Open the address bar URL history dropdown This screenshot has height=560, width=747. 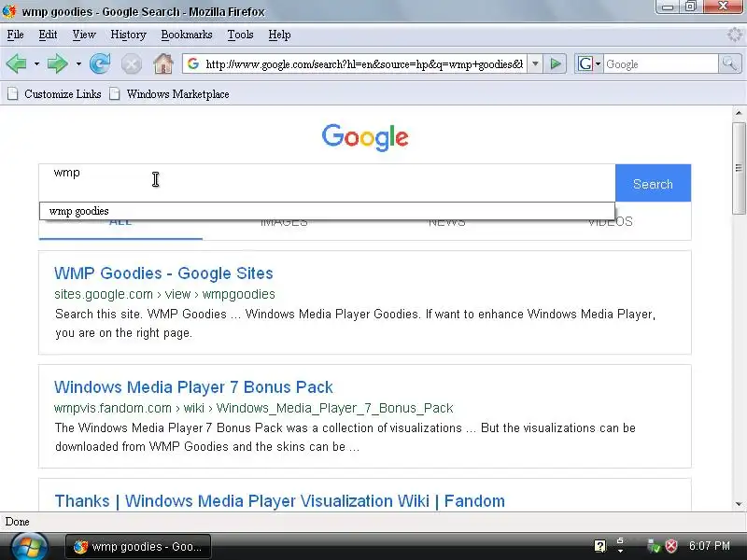535,63
